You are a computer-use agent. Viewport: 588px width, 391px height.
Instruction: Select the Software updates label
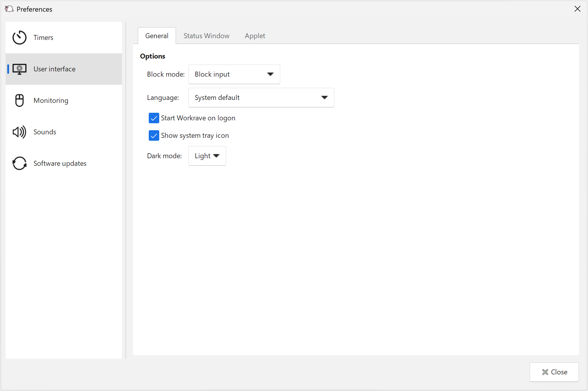coord(60,163)
